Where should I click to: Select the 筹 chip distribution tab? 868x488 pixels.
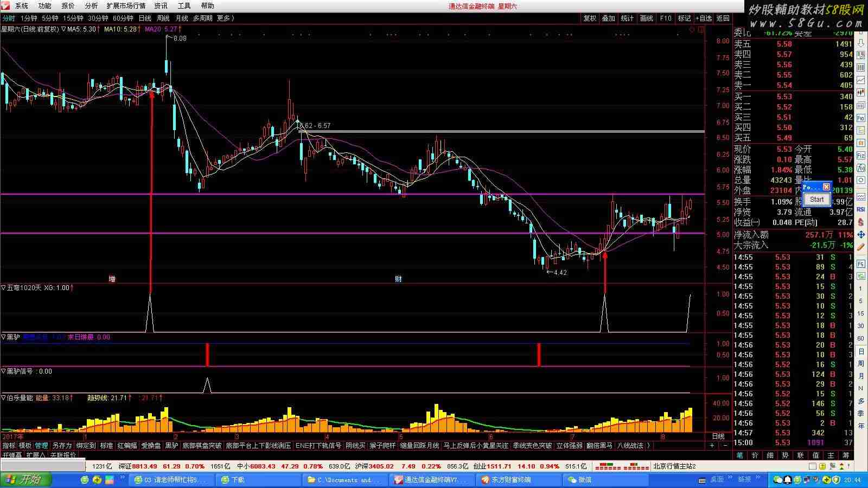846,455
